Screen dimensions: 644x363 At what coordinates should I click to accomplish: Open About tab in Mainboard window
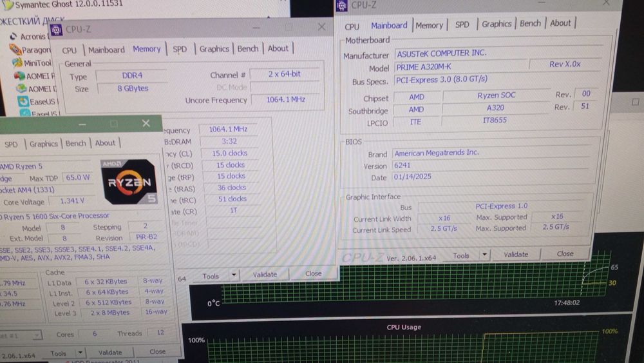click(x=560, y=23)
